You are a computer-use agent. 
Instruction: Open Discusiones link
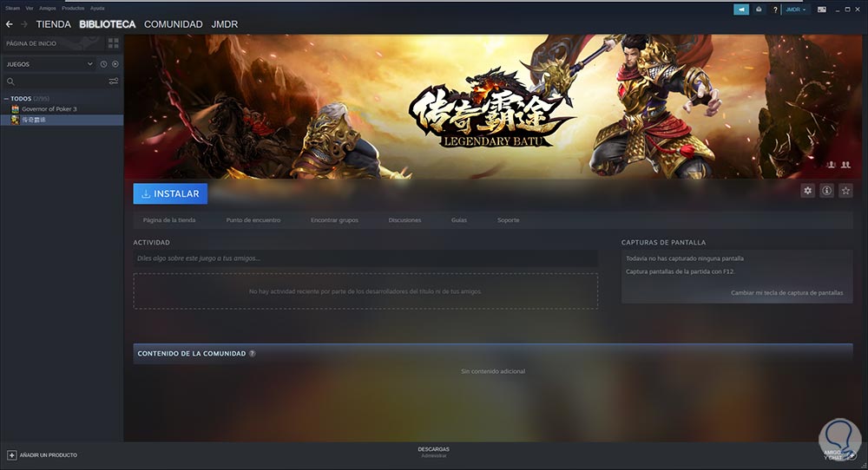(x=404, y=220)
